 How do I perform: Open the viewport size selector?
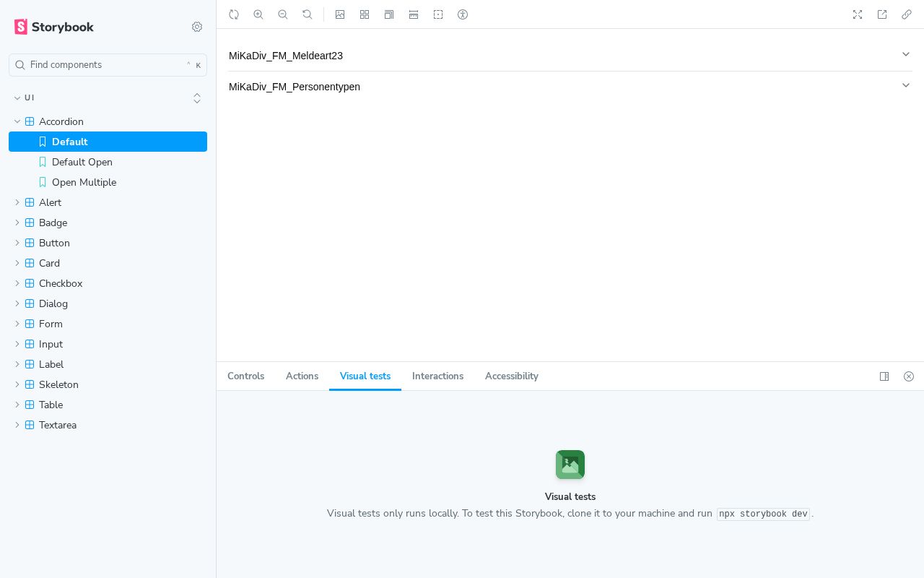pyautogui.click(x=389, y=14)
